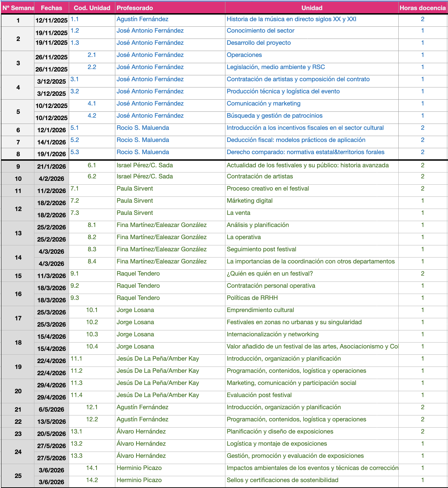Select "Herminio Picazo" in the 14.1 row

coord(139,468)
